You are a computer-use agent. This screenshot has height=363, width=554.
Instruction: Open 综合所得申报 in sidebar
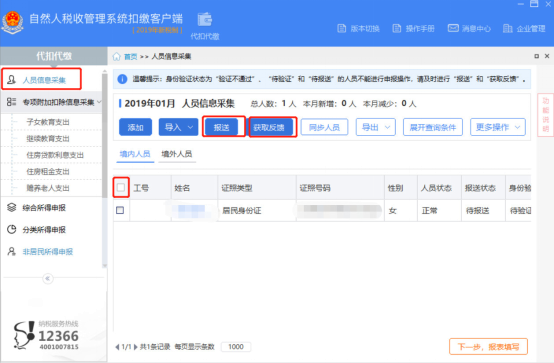tap(44, 207)
